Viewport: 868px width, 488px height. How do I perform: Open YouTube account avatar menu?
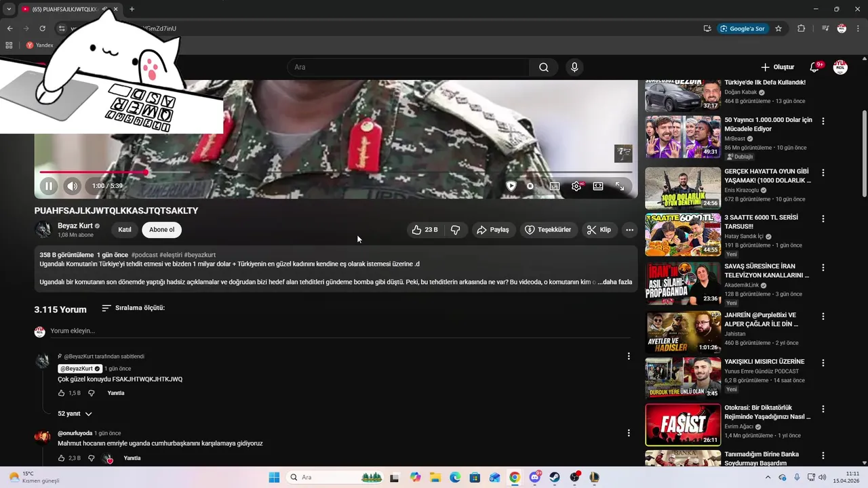point(840,67)
